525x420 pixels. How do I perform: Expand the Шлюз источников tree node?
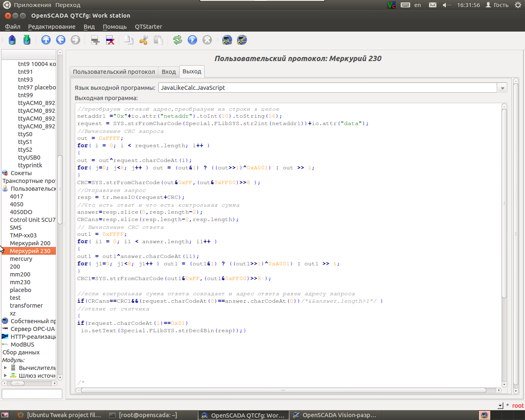[5, 376]
